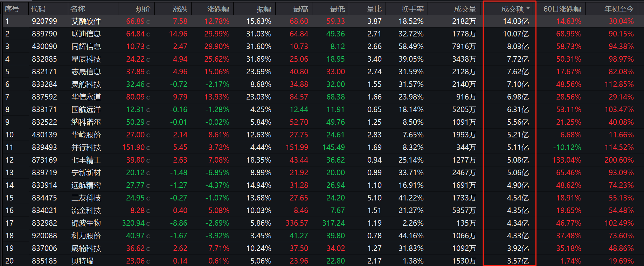Click stock code 873169
The image size is (644, 266).
[x=44, y=160]
